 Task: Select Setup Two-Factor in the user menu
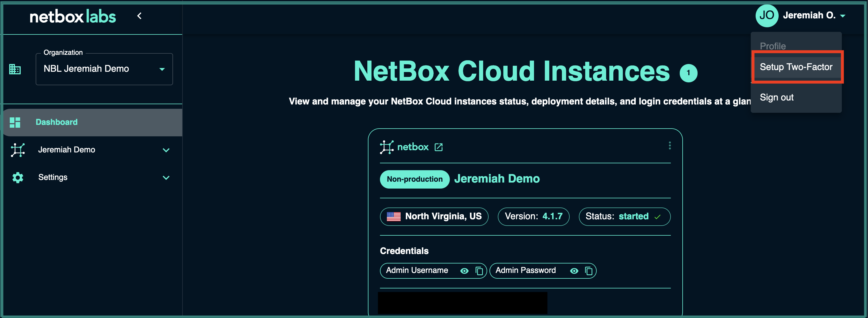point(796,67)
